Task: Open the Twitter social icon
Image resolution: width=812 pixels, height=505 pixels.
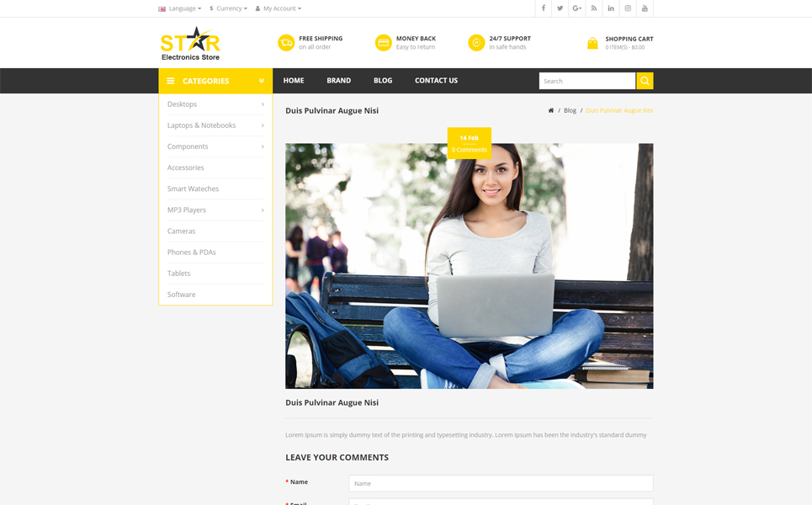Action: coord(560,8)
